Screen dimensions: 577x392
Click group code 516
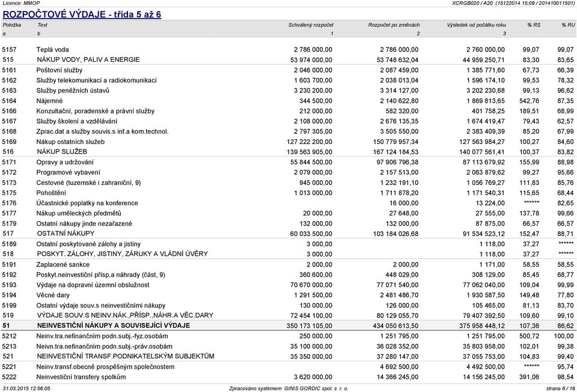[8, 152]
